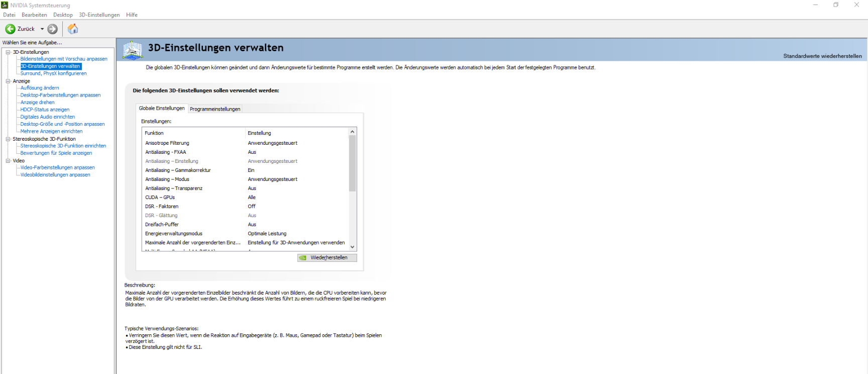Open the home icon in toolbar
868x374 pixels.
click(x=73, y=29)
